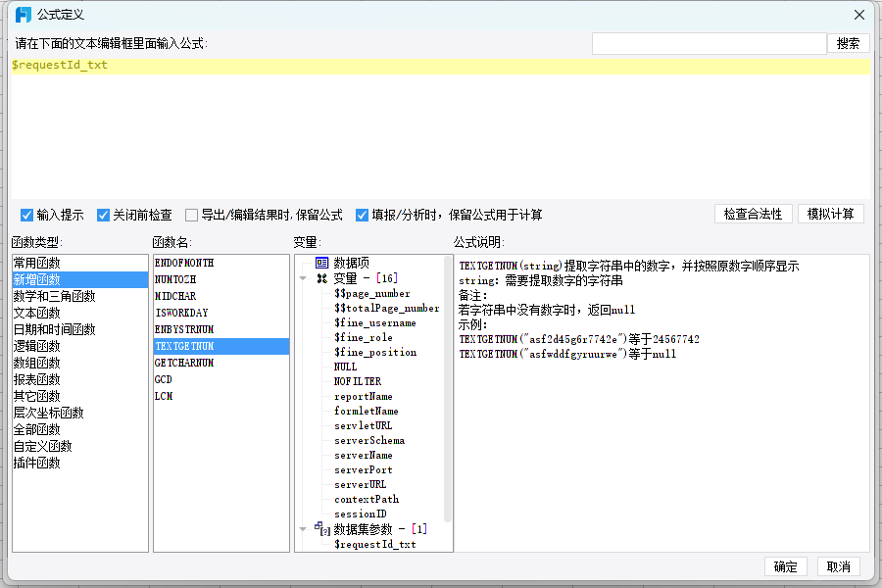882x588 pixels.
Task: Collapse the 变量 tree node
Action: coord(303,278)
